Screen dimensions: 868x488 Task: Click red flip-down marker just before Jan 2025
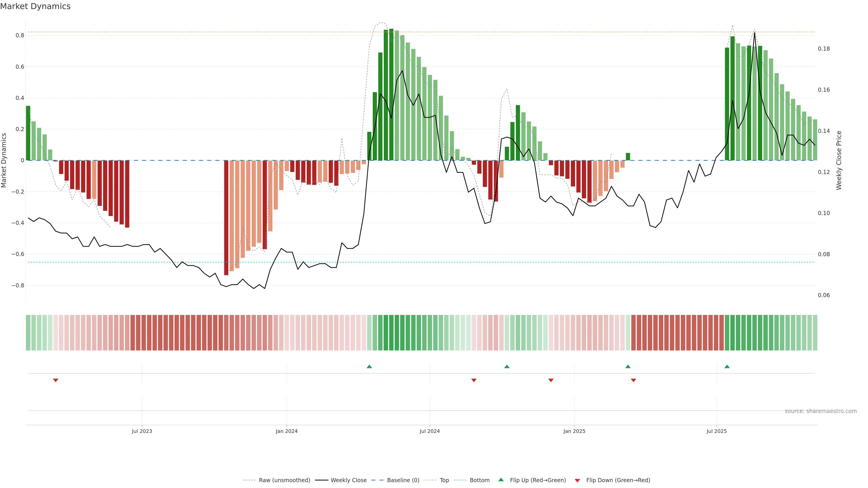pyautogui.click(x=551, y=380)
